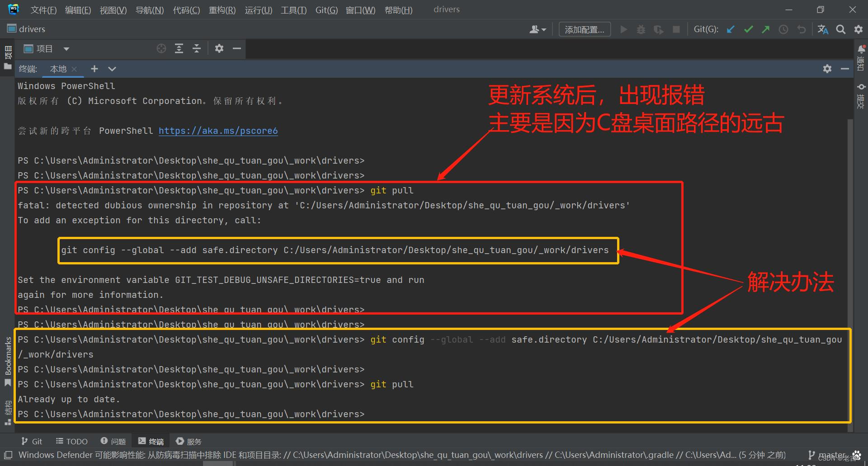Open the Git(G) menu
Screen dimensions: 868x466
(326, 9)
